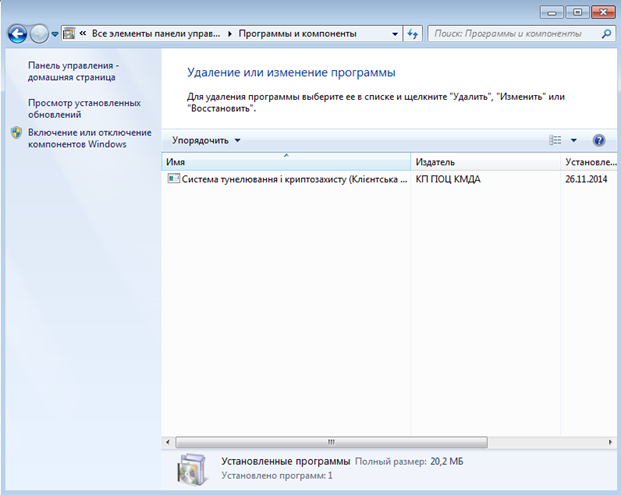Expand the address bar history dropdown
Viewport: 621px width, 495px height.
pyautogui.click(x=395, y=34)
